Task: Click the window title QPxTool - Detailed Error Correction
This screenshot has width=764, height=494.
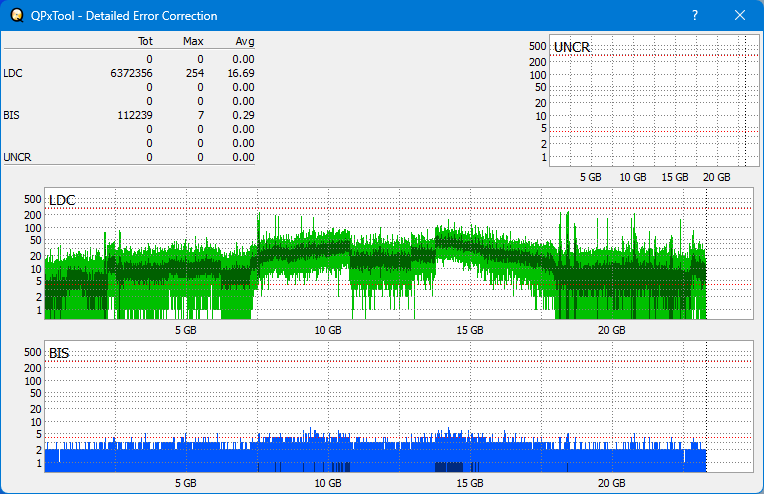Action: click(x=124, y=16)
